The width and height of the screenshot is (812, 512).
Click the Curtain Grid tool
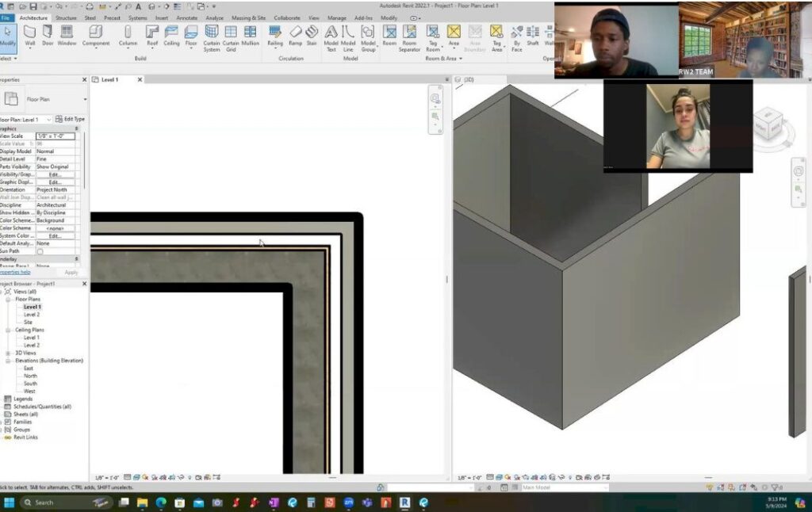pos(231,36)
